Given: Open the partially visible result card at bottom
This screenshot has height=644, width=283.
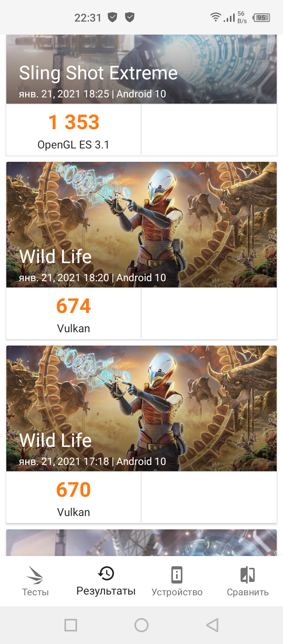Looking at the screenshot, I should pos(141,543).
